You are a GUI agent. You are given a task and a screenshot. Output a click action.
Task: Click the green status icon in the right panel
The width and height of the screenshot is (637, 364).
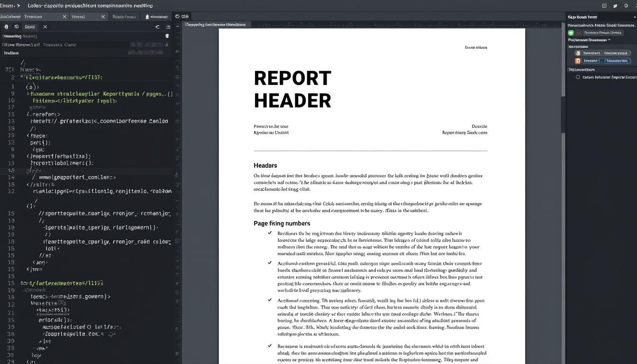(x=571, y=33)
